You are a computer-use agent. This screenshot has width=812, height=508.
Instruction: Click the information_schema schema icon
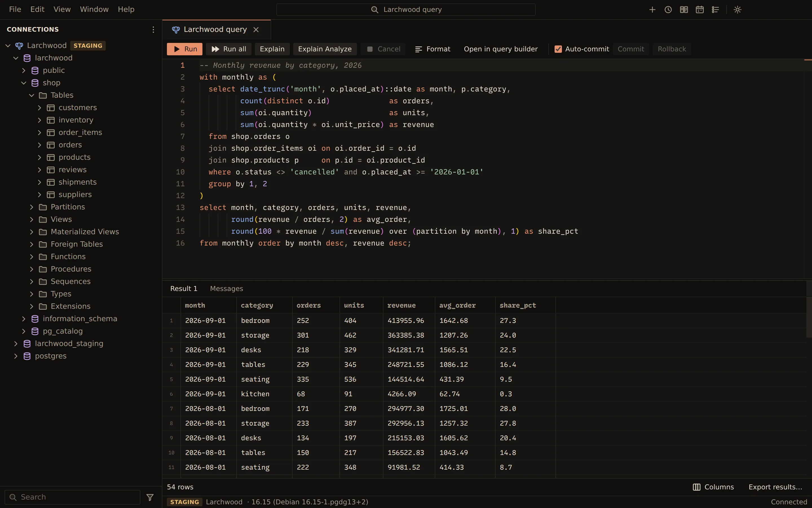[x=35, y=319]
